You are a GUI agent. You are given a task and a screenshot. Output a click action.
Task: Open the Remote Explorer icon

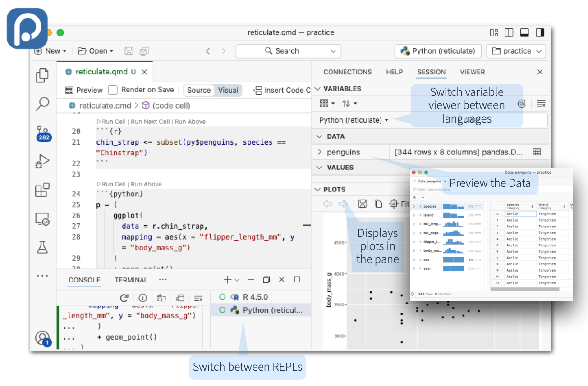[42, 218]
